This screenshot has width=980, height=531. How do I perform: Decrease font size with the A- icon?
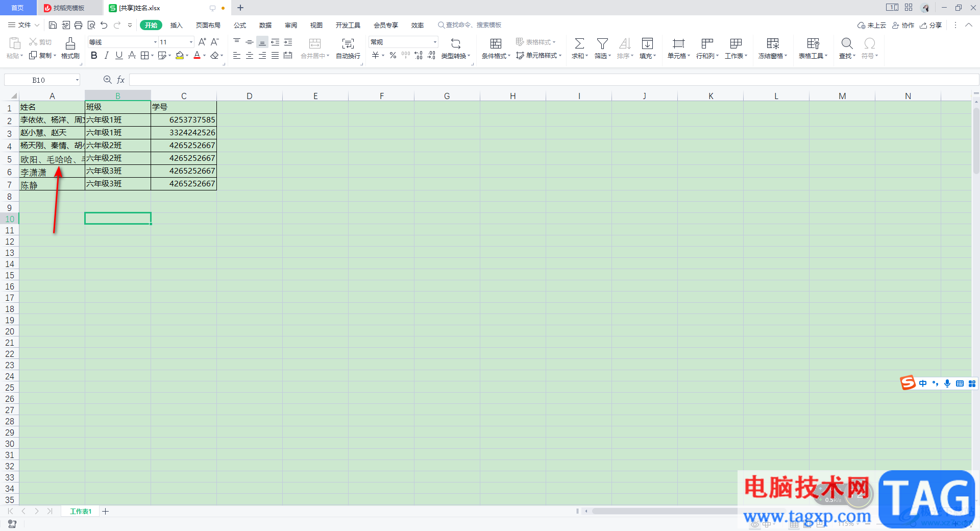click(x=215, y=42)
